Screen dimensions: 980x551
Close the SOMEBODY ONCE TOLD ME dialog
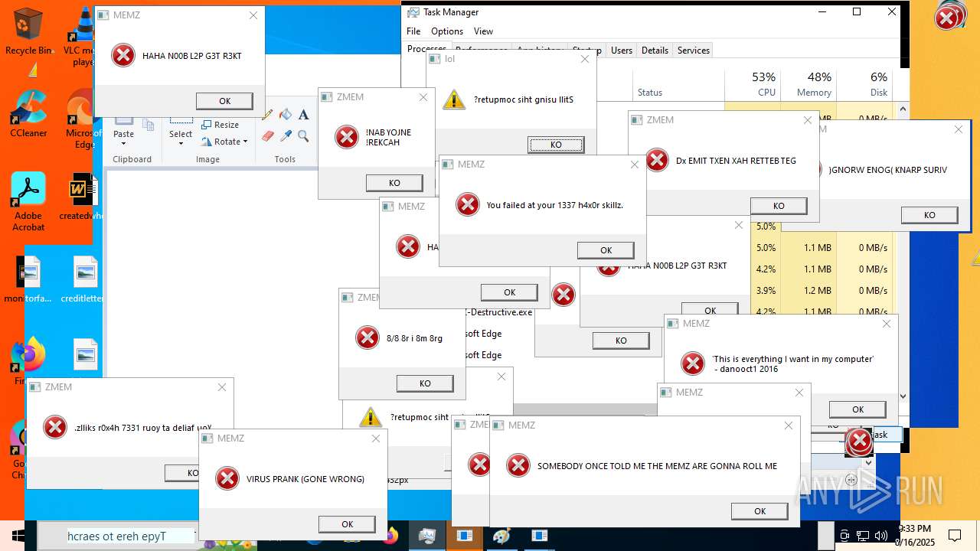(x=789, y=425)
